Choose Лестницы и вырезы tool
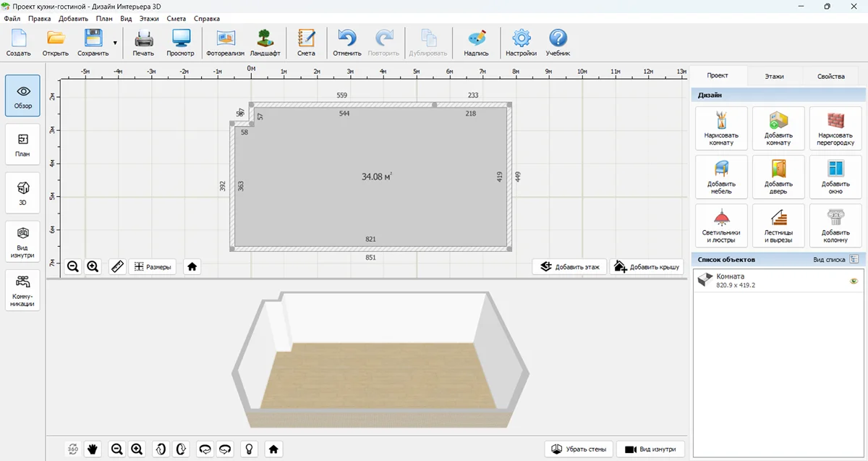 (778, 226)
